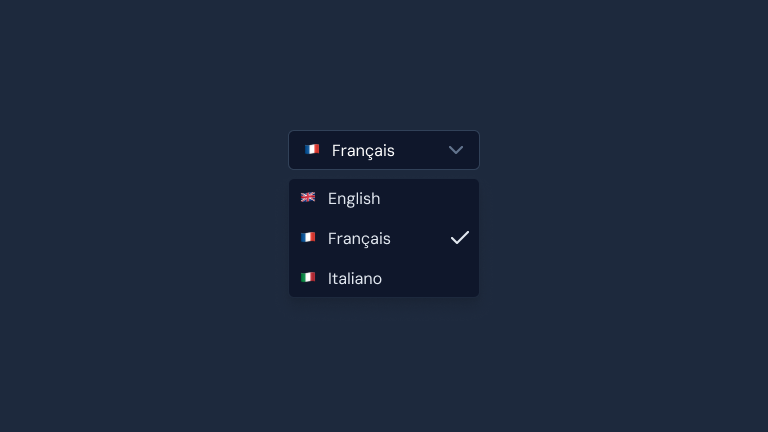This screenshot has height=432, width=768.
Task: Click the Français label in the selector button
Action: (x=363, y=150)
